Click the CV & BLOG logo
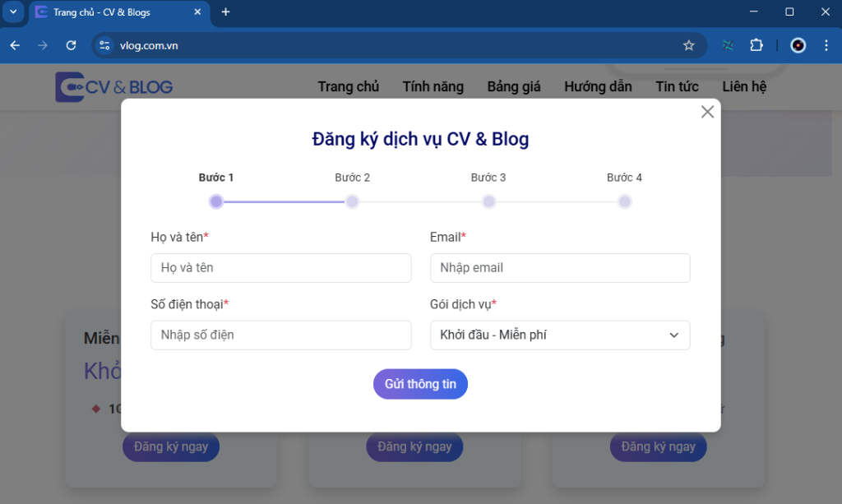The width and height of the screenshot is (842, 504). click(x=113, y=86)
